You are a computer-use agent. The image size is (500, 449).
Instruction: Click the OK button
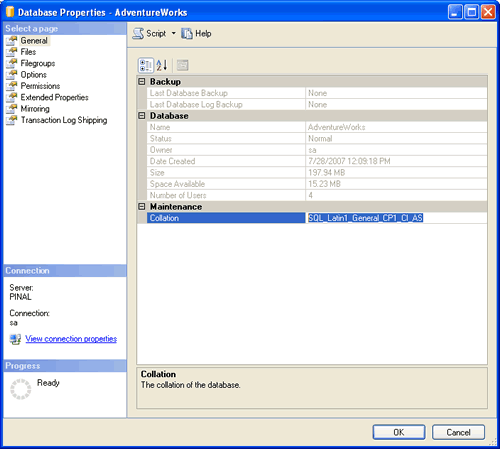pyautogui.click(x=399, y=432)
